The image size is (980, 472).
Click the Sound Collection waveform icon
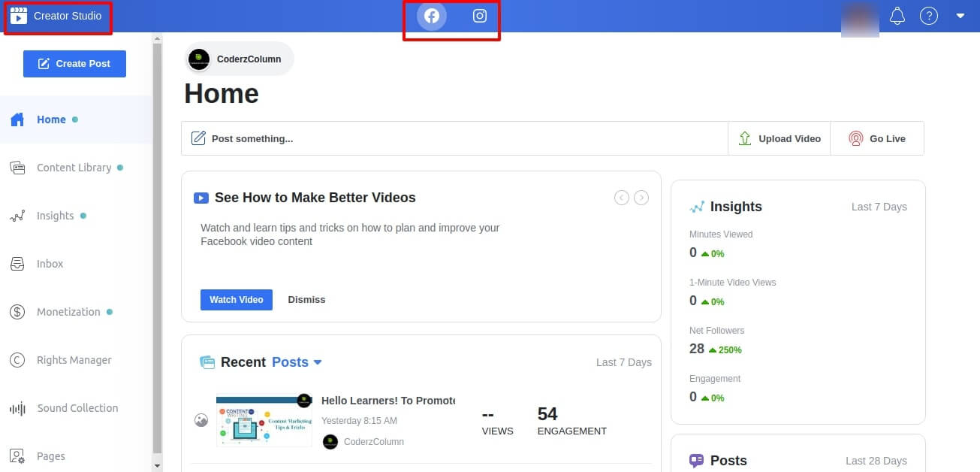pyautogui.click(x=17, y=409)
